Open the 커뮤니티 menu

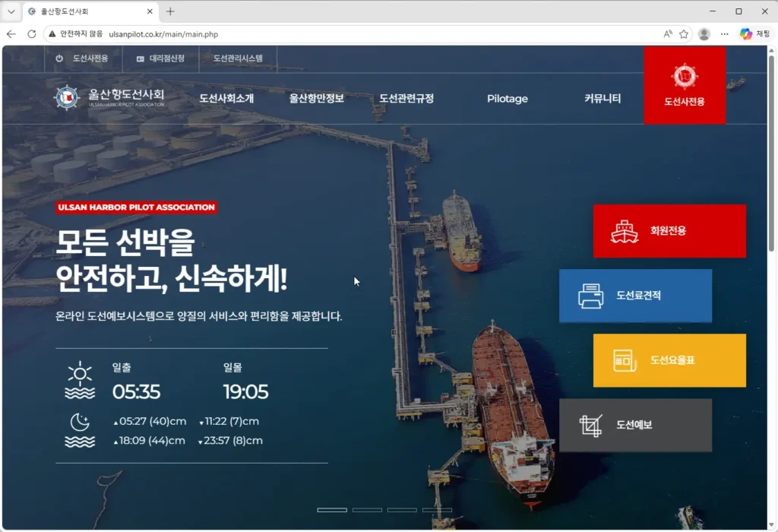click(602, 98)
